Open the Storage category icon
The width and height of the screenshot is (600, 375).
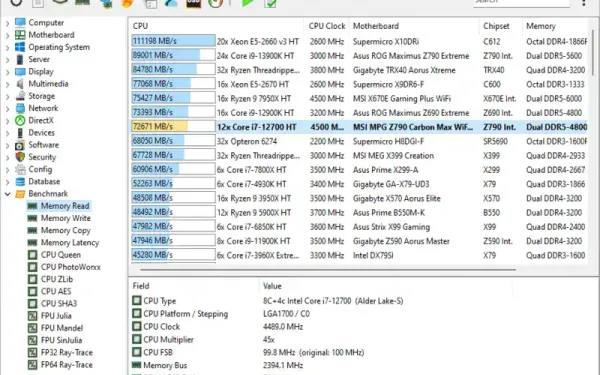tap(20, 96)
